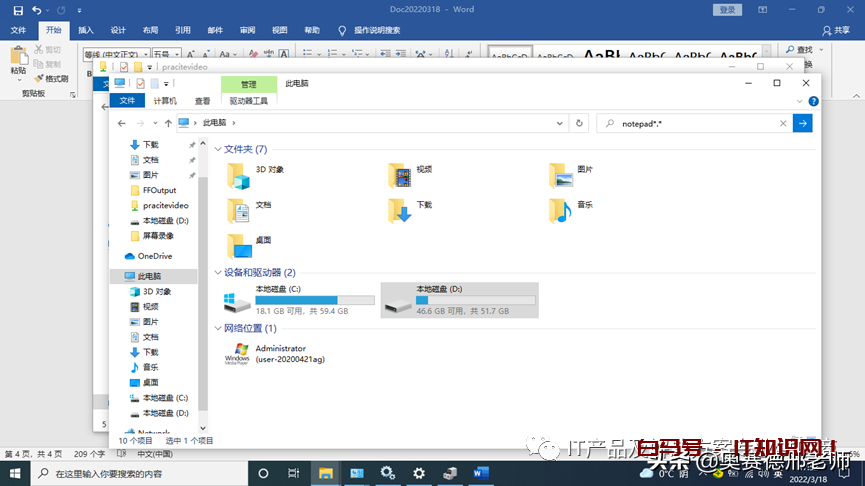Open the 视频 folder in main pane
Viewport: 865px width, 486px height.
coord(400,176)
